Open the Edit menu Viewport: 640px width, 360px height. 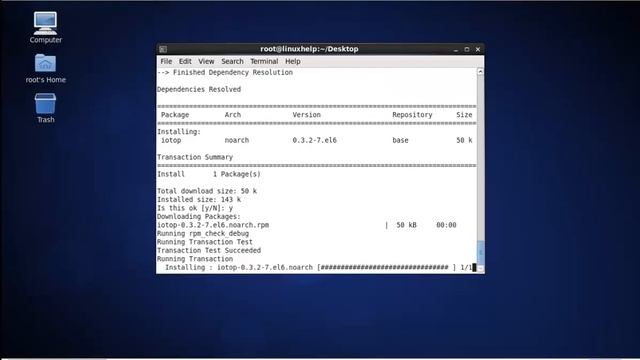click(x=185, y=61)
